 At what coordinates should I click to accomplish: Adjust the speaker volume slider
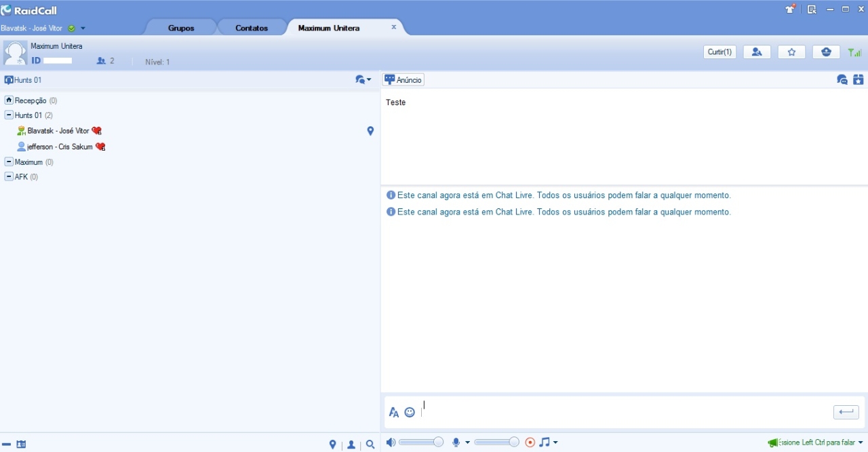pos(438,442)
